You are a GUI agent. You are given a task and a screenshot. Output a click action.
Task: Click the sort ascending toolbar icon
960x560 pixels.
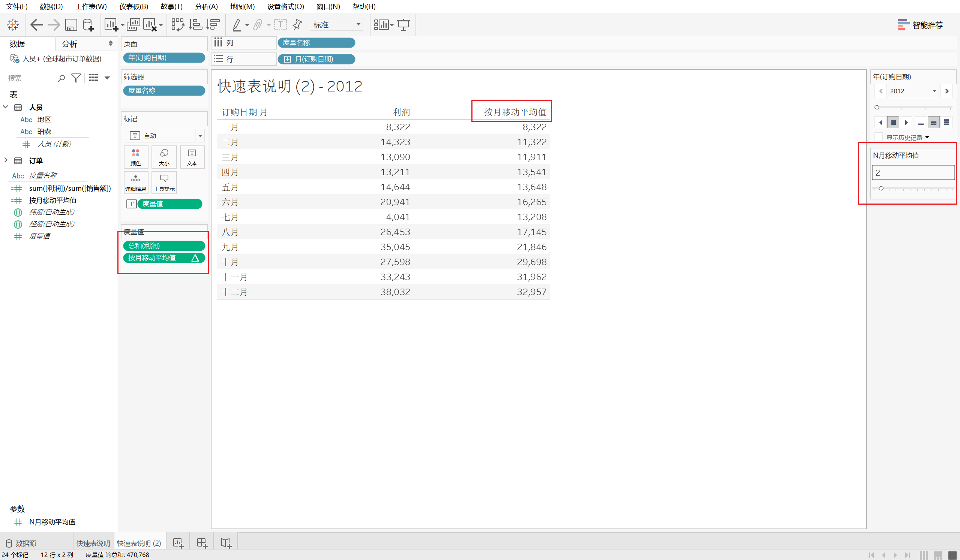195,25
